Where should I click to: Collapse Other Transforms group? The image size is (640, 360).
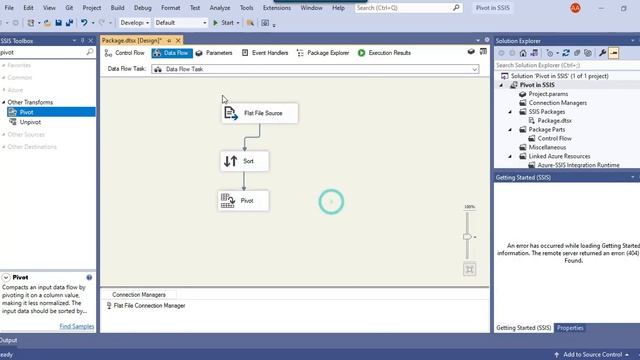click(x=4, y=102)
